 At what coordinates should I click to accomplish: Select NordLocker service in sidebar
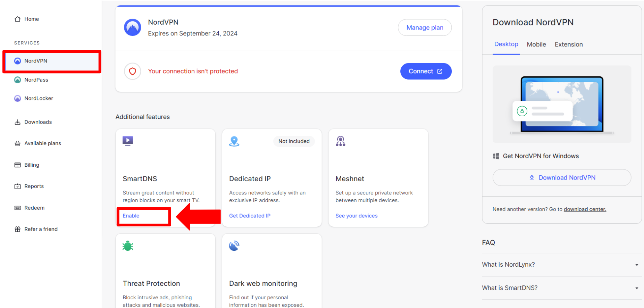[39, 98]
